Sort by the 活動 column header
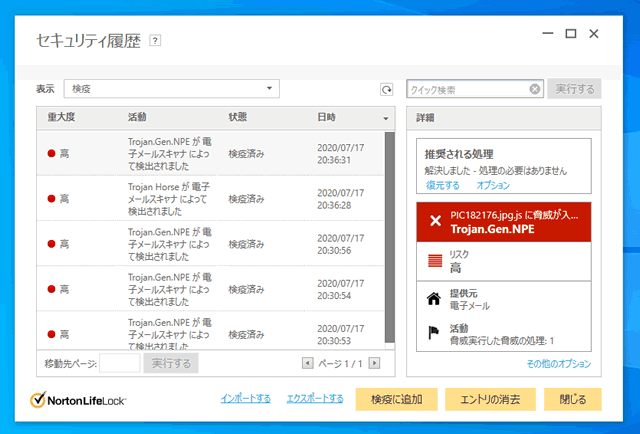 (137, 117)
